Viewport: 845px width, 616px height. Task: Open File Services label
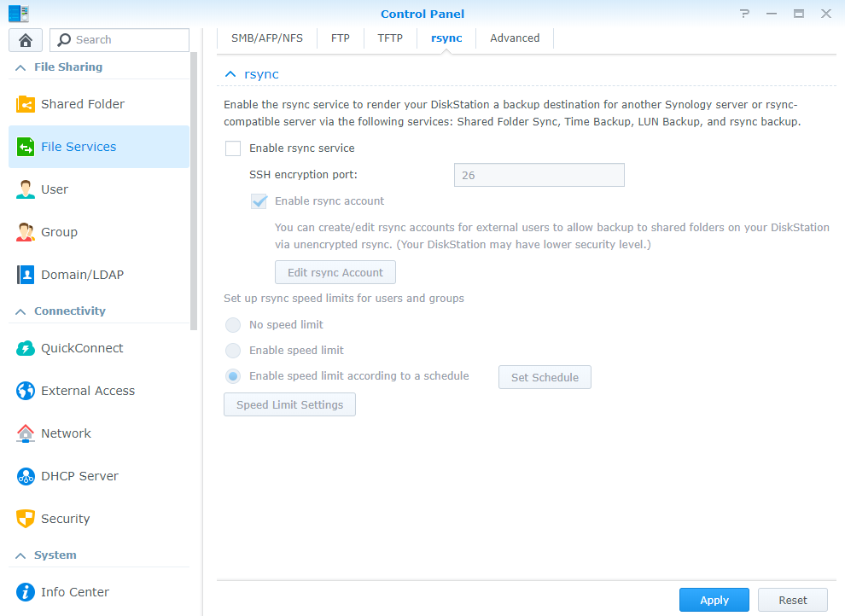[x=79, y=147]
